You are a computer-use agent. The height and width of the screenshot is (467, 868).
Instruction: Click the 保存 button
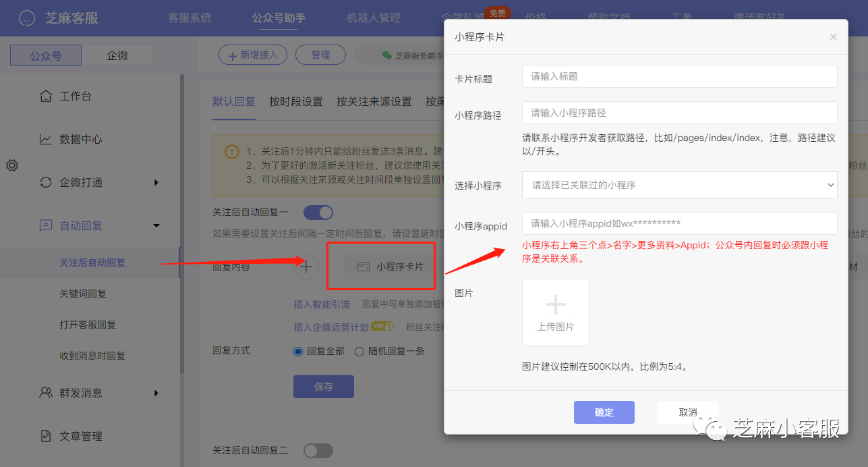[x=324, y=387]
